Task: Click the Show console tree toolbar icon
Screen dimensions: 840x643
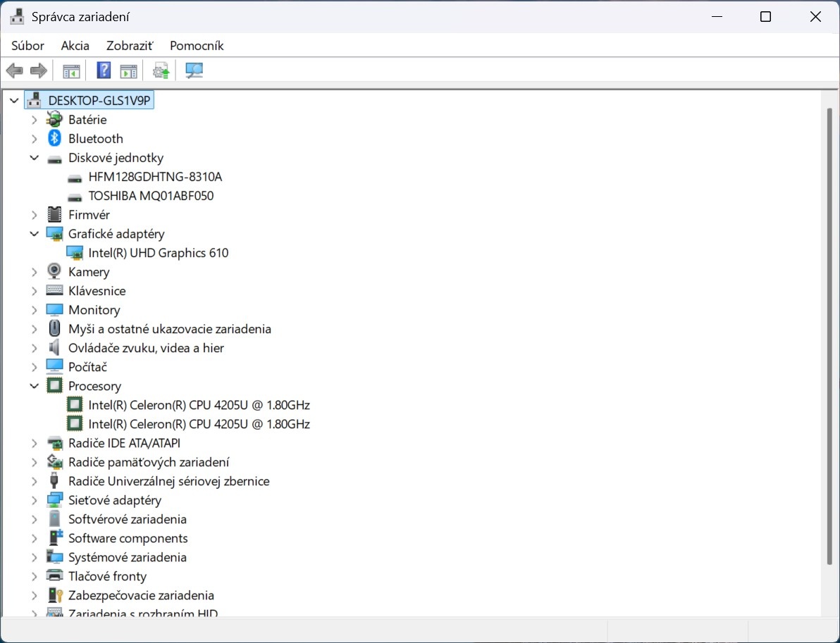Action: (70, 70)
